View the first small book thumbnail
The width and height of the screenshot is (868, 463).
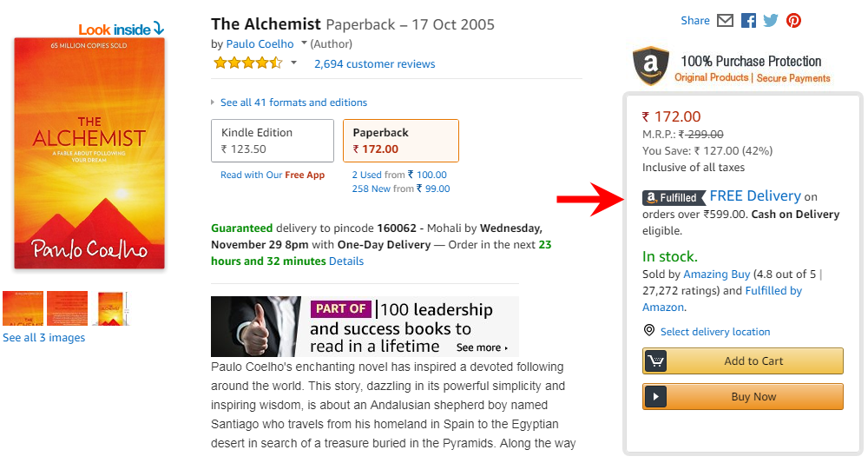coord(23,308)
